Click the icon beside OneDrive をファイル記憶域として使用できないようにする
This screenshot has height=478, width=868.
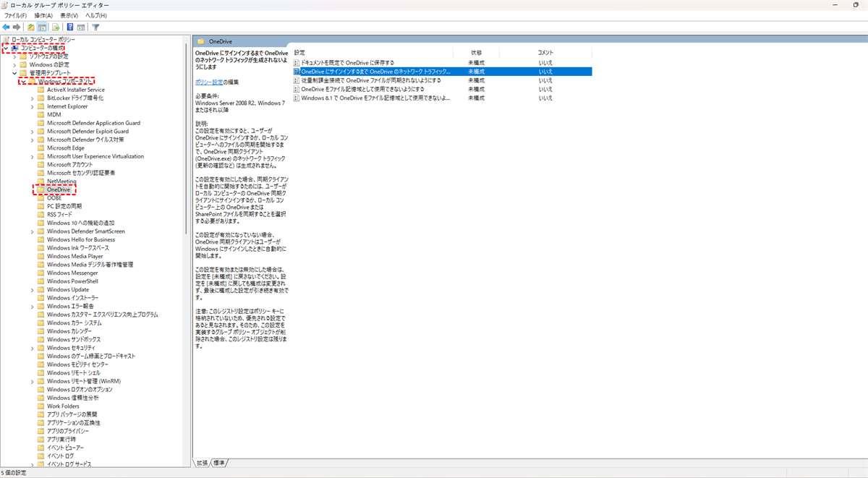(297, 89)
